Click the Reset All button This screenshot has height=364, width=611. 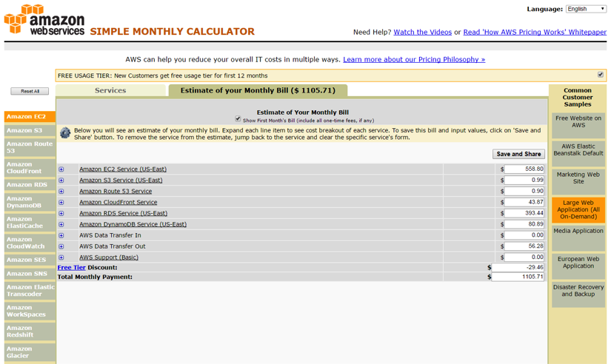click(x=30, y=91)
